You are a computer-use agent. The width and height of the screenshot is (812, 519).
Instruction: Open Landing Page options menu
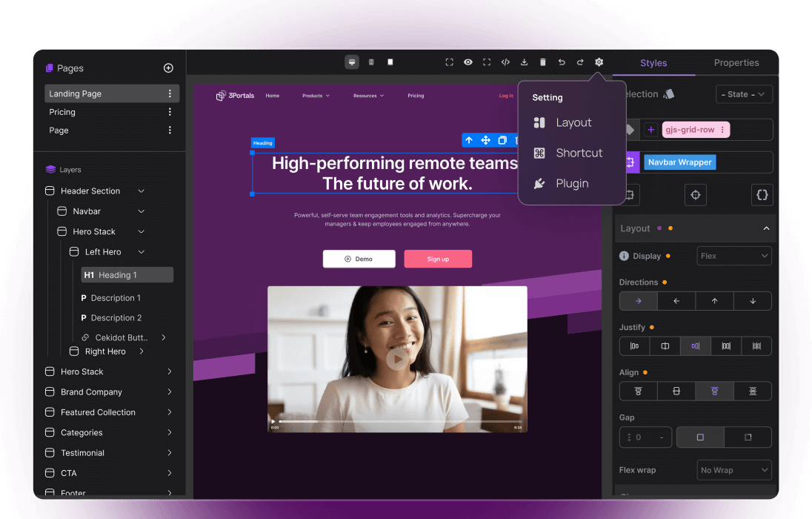click(170, 93)
